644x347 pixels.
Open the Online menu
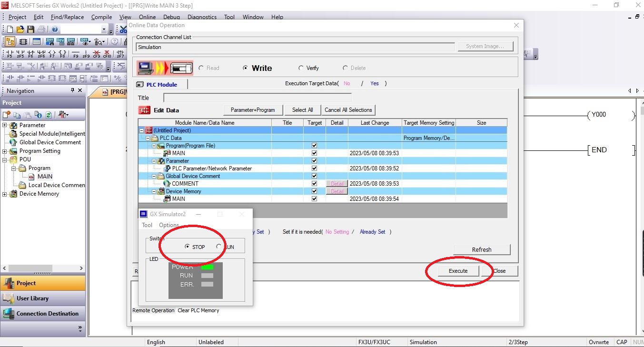click(x=147, y=17)
